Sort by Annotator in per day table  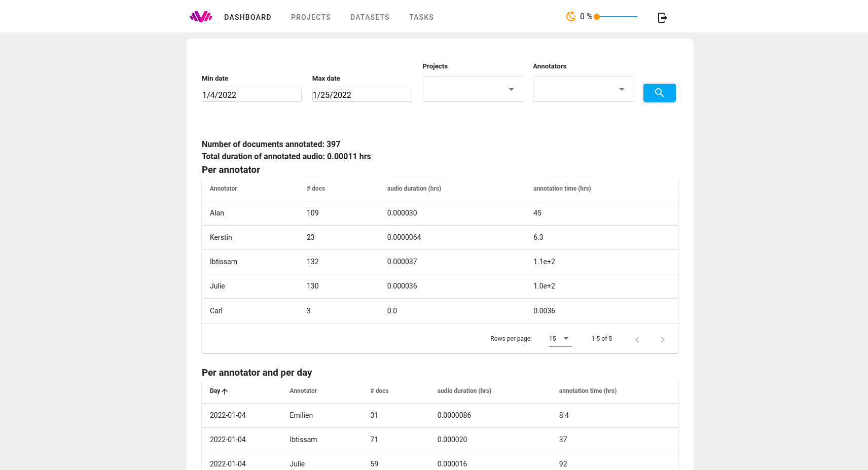tap(303, 391)
